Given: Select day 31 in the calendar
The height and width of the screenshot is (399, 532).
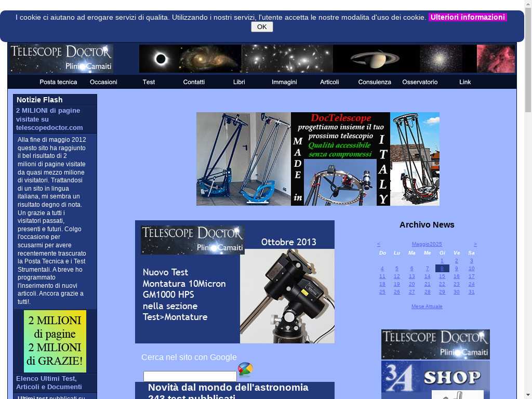Looking at the screenshot, I should (x=471, y=292).
